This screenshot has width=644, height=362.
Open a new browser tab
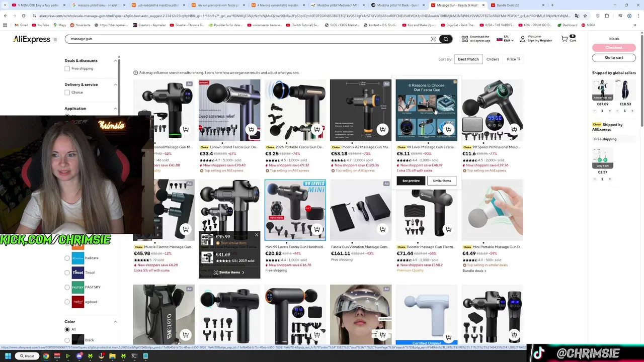pos(552,5)
